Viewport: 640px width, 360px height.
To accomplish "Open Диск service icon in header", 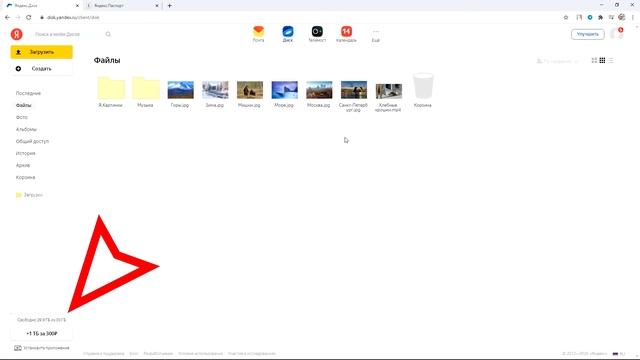I will click(x=288, y=34).
